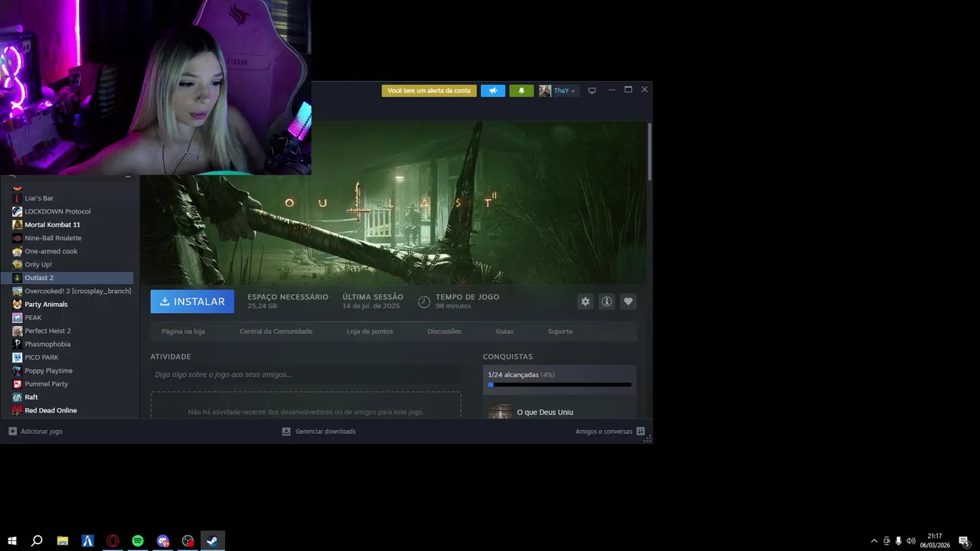Click the Raft game icon
This screenshot has width=980, height=551.
[17, 397]
